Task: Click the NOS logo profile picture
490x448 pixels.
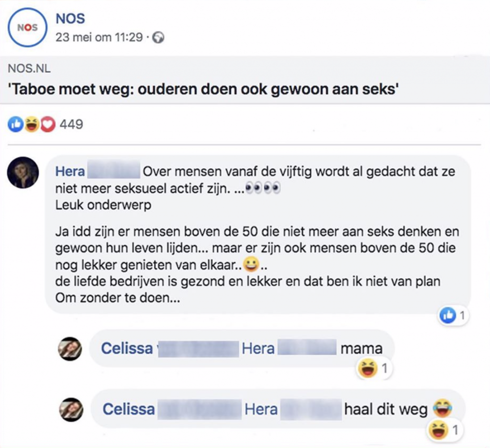Action: [x=27, y=27]
